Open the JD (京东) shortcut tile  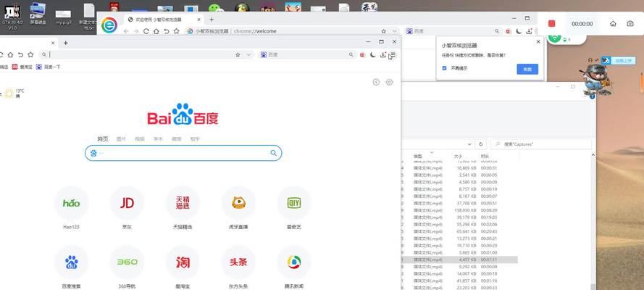pos(127,203)
